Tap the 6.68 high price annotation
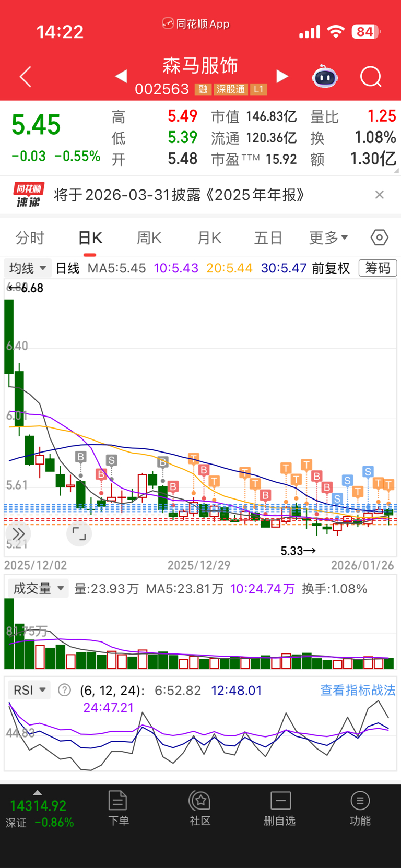 point(26,288)
